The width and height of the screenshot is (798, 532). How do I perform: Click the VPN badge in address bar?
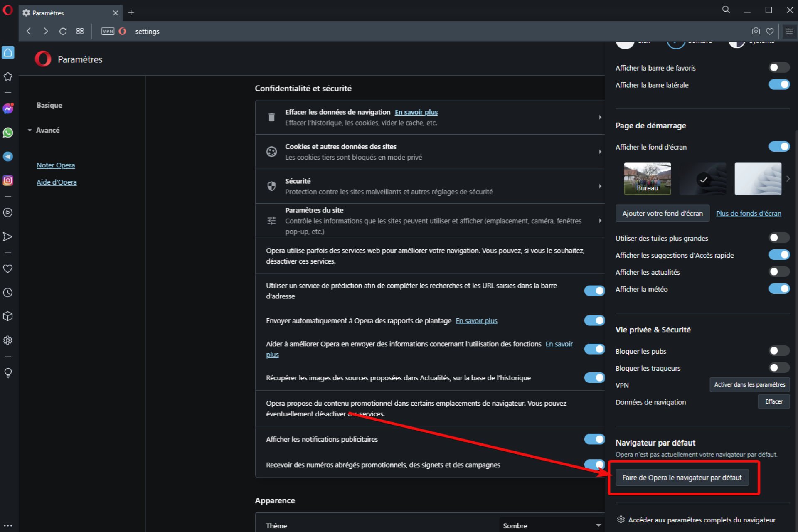[x=108, y=31]
